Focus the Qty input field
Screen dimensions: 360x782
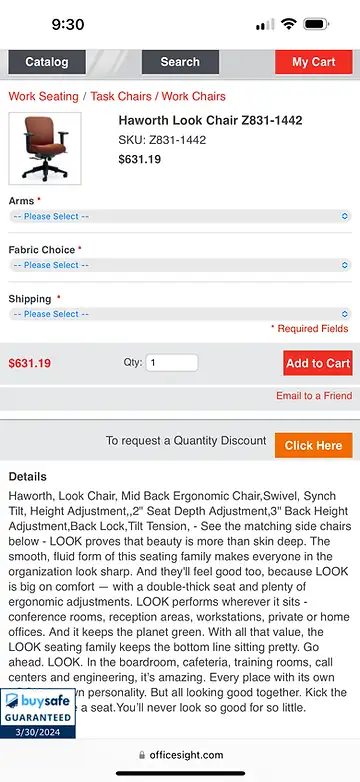(172, 363)
